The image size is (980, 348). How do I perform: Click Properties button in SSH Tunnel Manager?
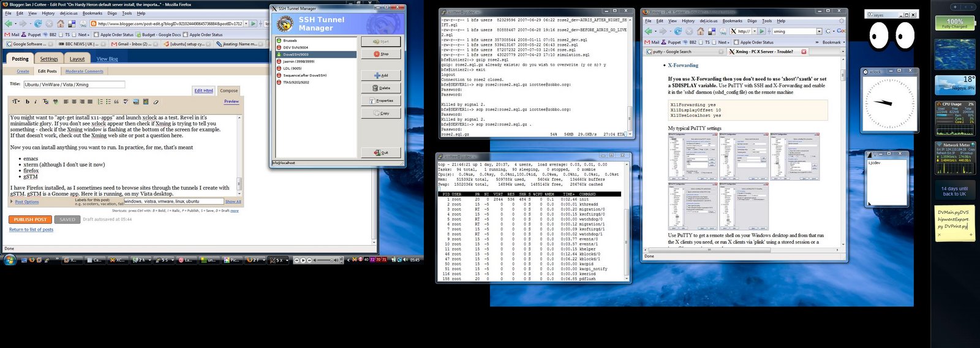pos(380,100)
